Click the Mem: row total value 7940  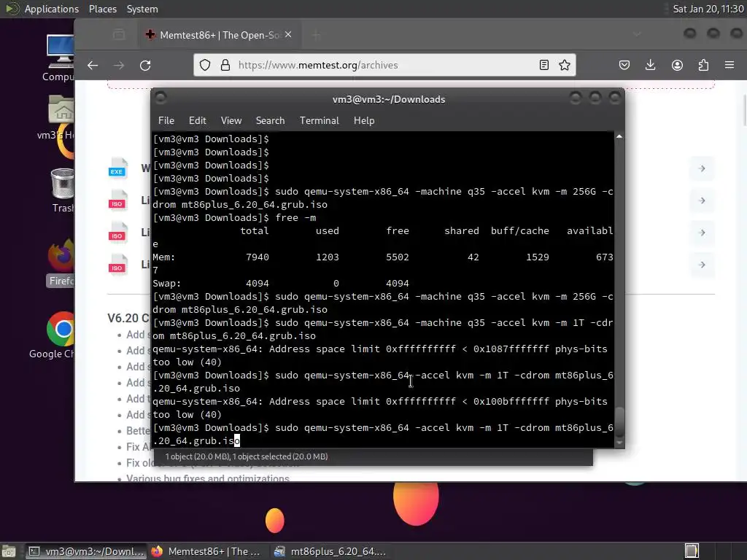point(258,257)
